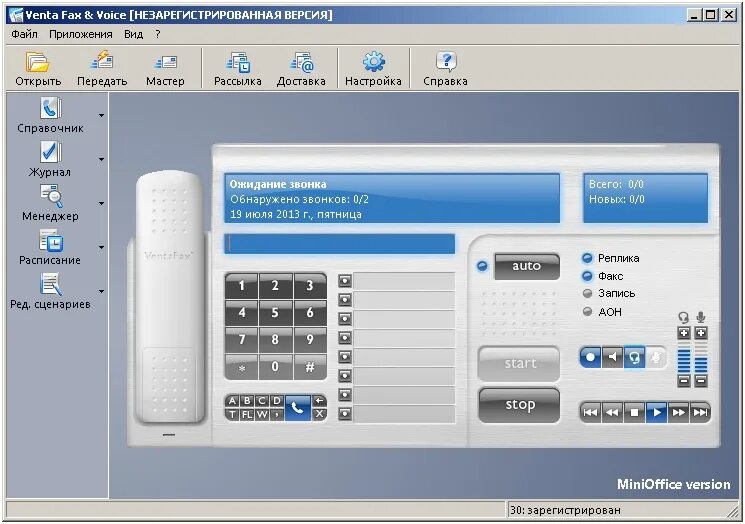
Task: Click the # keypad key
Action: point(310,367)
